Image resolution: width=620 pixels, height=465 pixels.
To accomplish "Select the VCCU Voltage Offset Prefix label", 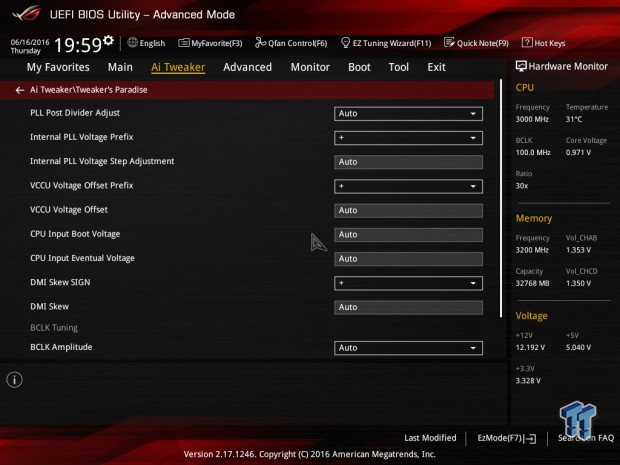I will coord(82,185).
